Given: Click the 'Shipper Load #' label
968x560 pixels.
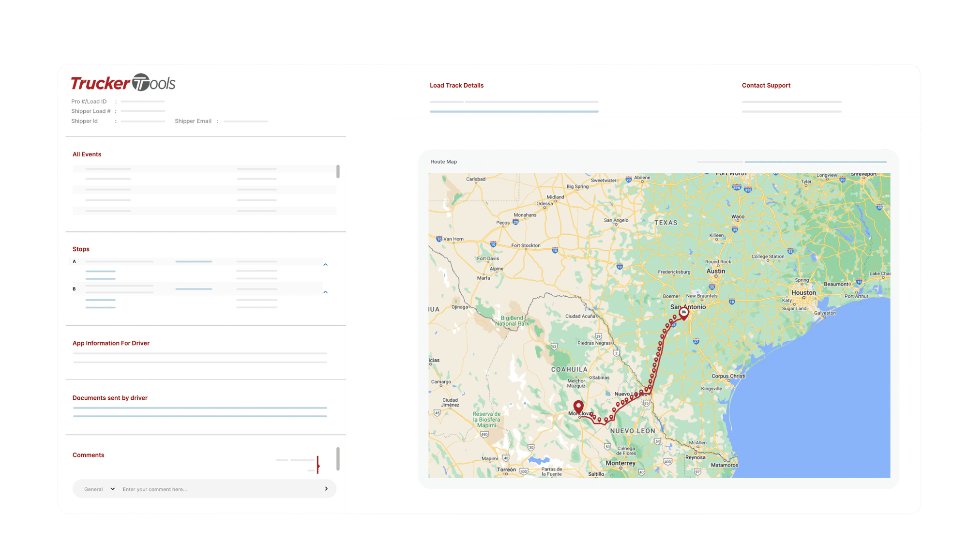Looking at the screenshot, I should 91,111.
